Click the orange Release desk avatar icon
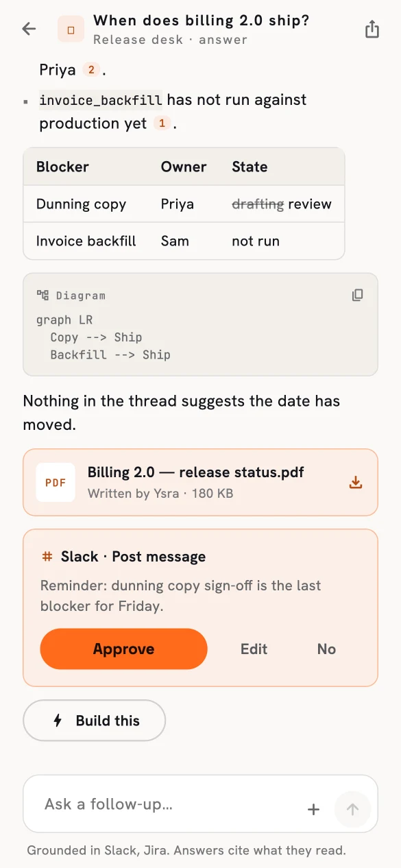Screen dimensions: 401x868 [71, 29]
